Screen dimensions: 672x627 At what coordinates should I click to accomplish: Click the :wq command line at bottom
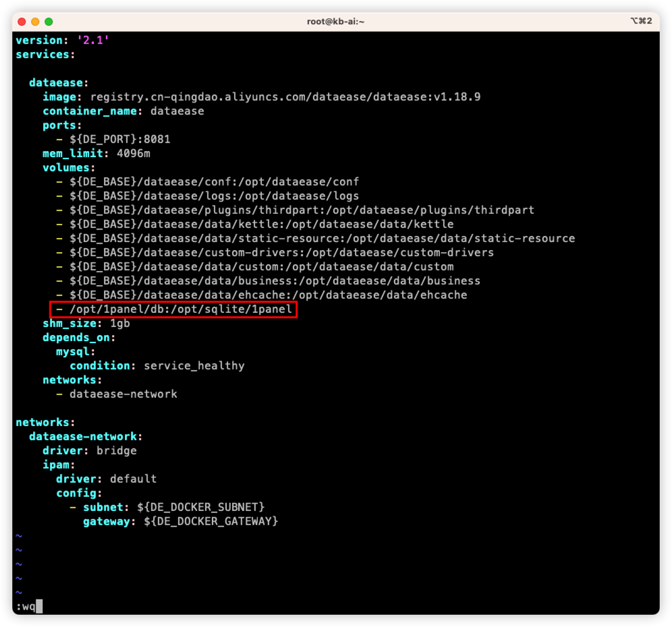pos(26,606)
